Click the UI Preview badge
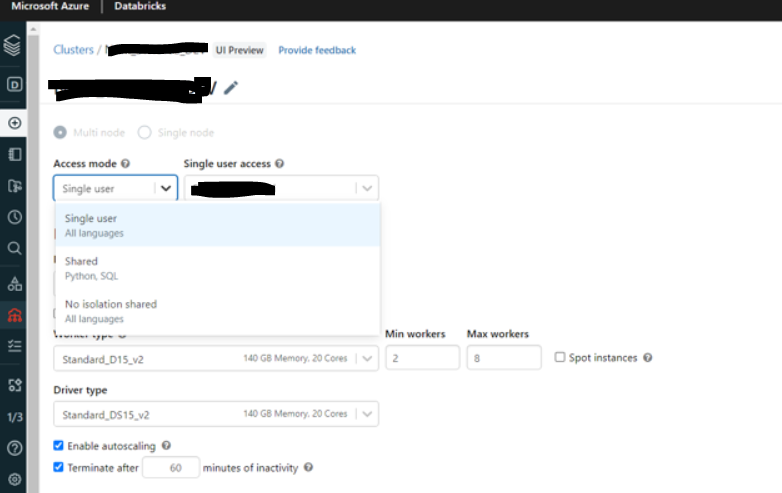The height and width of the screenshot is (493, 782). 239,50
